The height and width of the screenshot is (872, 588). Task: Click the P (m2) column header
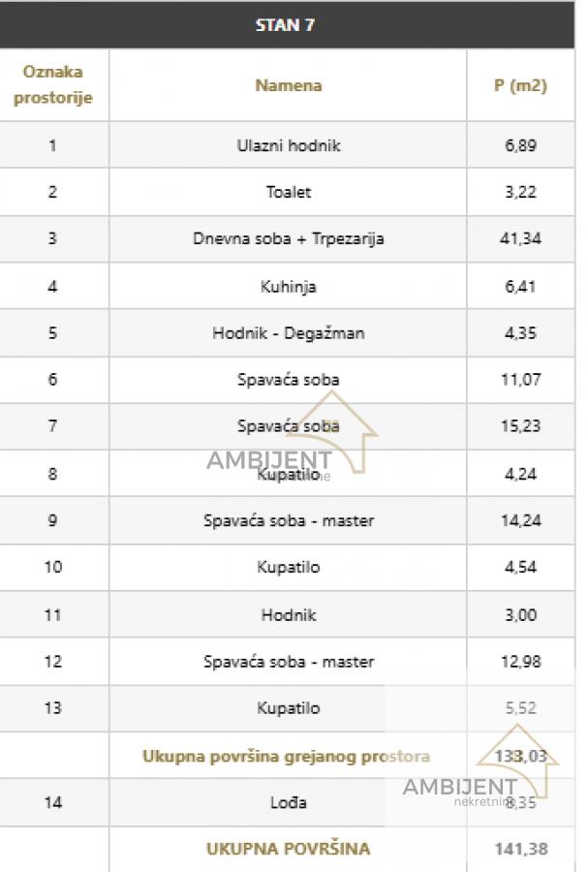click(520, 85)
